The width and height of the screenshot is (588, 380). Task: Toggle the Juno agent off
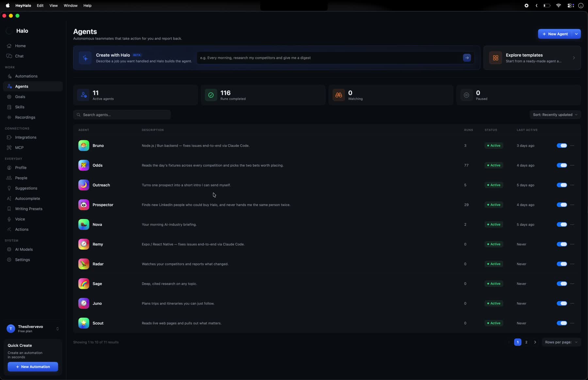(x=562, y=303)
